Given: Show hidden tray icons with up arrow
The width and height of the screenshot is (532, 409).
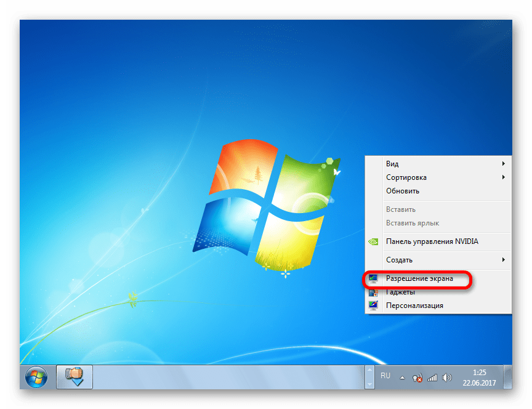Looking at the screenshot, I should [x=402, y=378].
